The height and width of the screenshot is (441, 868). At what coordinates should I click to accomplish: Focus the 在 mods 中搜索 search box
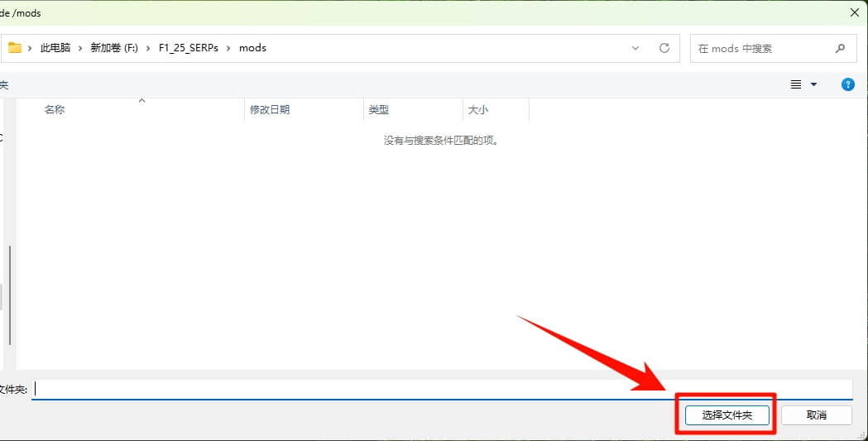point(774,48)
